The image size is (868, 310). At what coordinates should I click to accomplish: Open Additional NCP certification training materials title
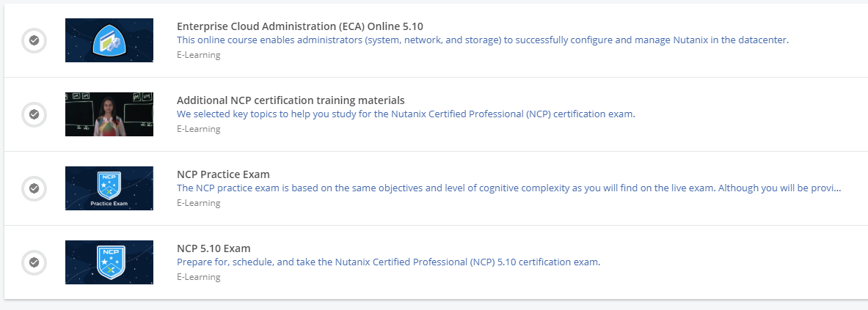291,100
